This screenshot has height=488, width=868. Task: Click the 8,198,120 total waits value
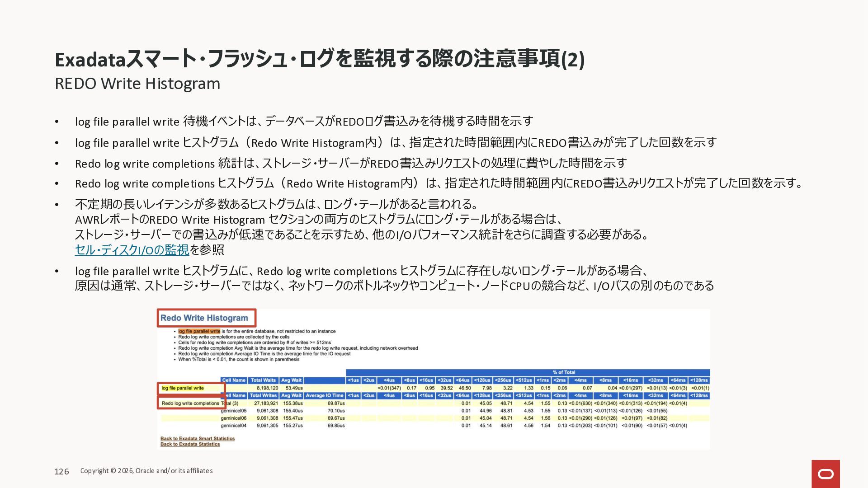267,388
